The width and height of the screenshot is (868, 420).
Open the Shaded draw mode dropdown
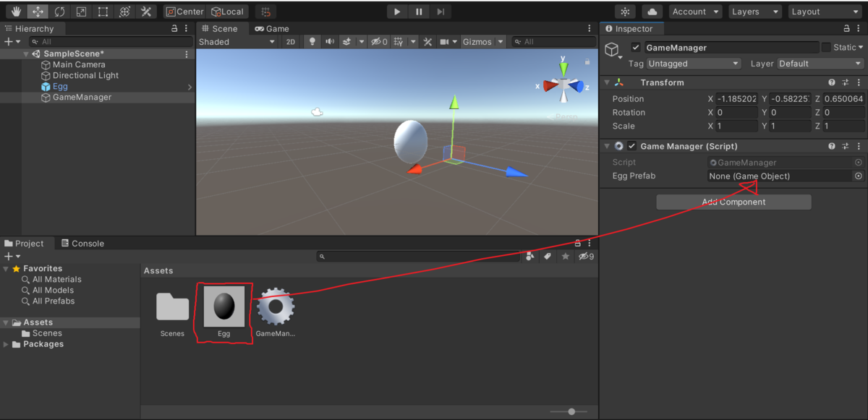[x=237, y=42]
